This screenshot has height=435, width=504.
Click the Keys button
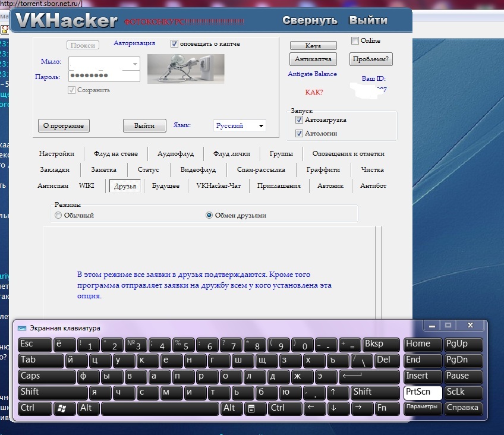click(x=313, y=46)
